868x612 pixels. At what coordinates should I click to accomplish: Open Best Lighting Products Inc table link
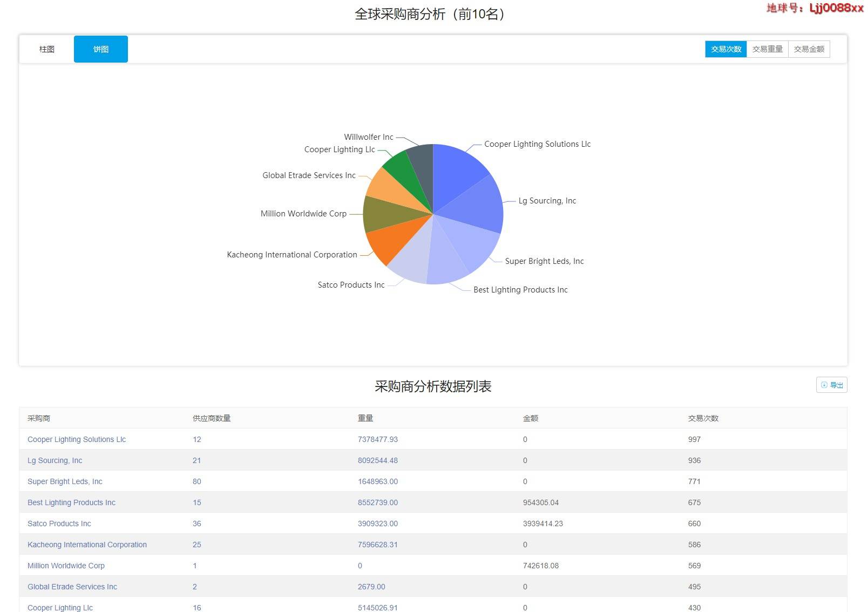71,502
